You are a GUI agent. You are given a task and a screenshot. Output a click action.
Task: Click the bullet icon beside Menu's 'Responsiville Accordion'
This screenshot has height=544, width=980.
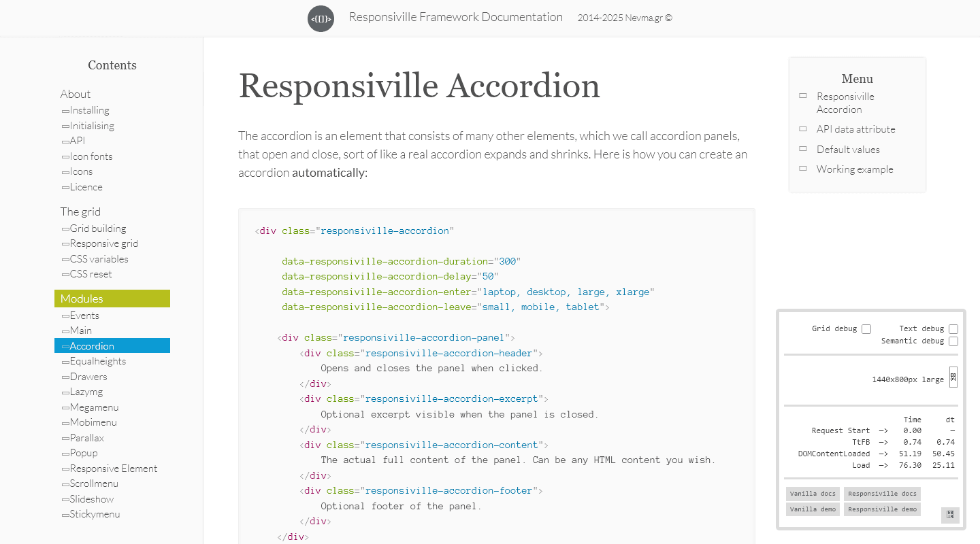[x=803, y=96]
